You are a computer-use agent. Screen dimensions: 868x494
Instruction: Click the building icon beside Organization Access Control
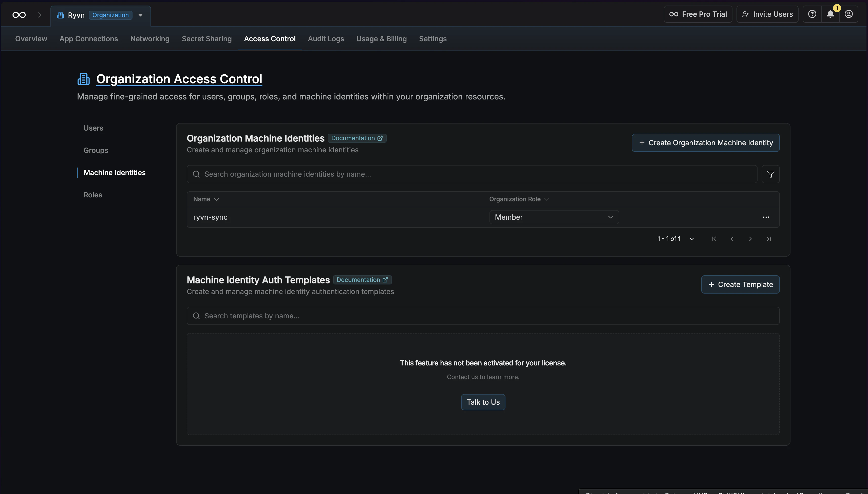click(83, 78)
